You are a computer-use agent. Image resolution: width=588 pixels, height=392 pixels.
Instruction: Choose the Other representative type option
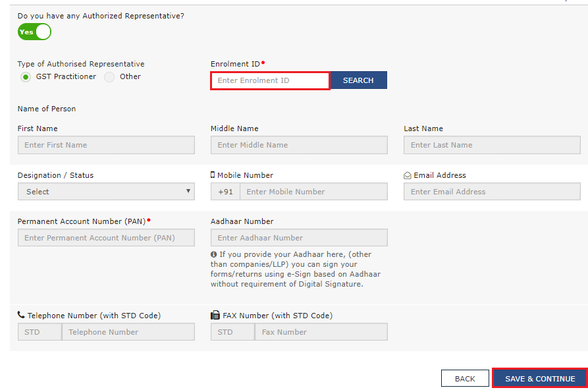(x=109, y=77)
